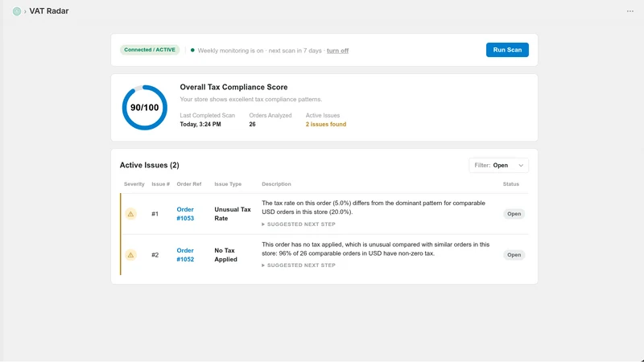
Task: Click Overall Tax Compliance Score heading
Action: click(233, 87)
